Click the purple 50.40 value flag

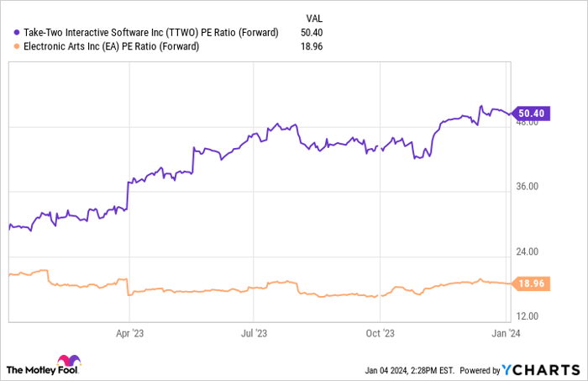530,114
